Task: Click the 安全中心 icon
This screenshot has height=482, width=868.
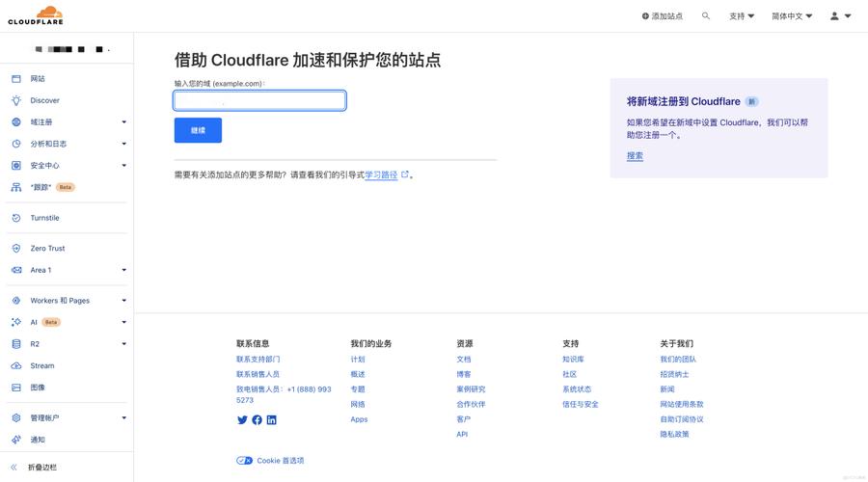Action: pyautogui.click(x=16, y=165)
